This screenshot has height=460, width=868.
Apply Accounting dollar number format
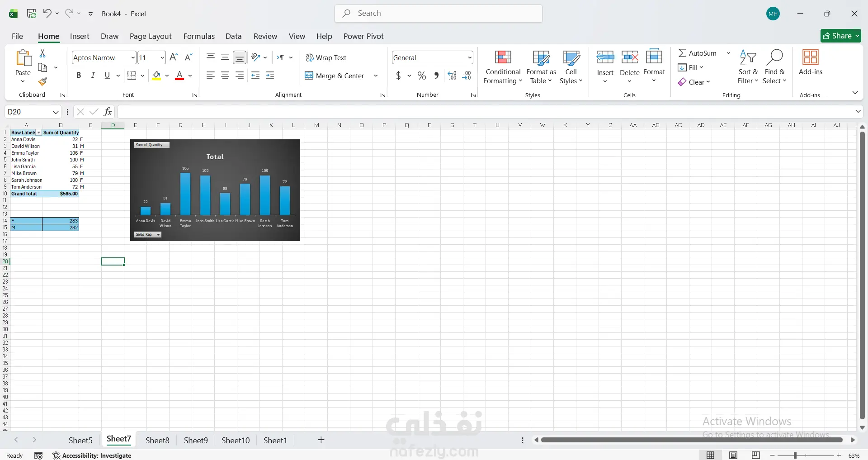tap(398, 76)
